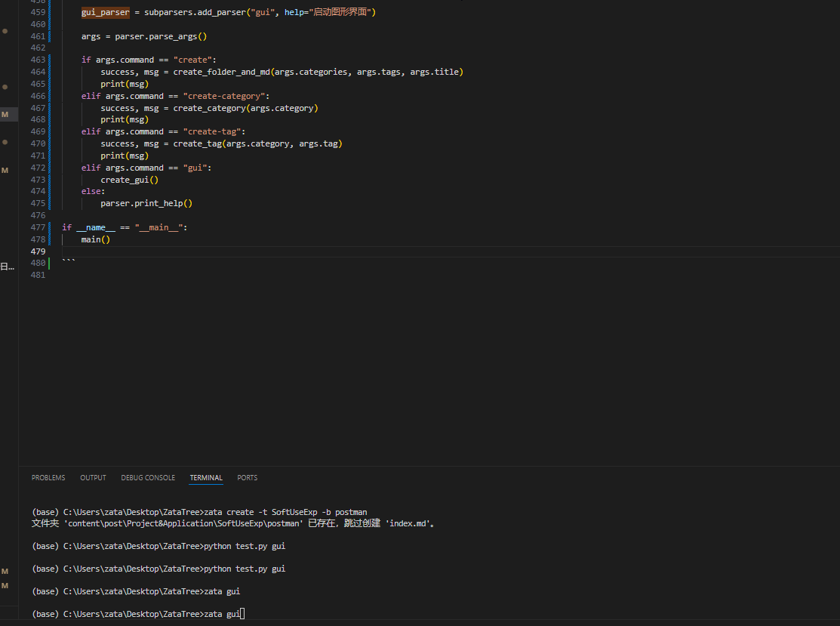Click the terminal 'zata create -t SoftUseExp -b postman' command
Image resolution: width=840 pixels, height=626 pixels.
[x=285, y=513]
